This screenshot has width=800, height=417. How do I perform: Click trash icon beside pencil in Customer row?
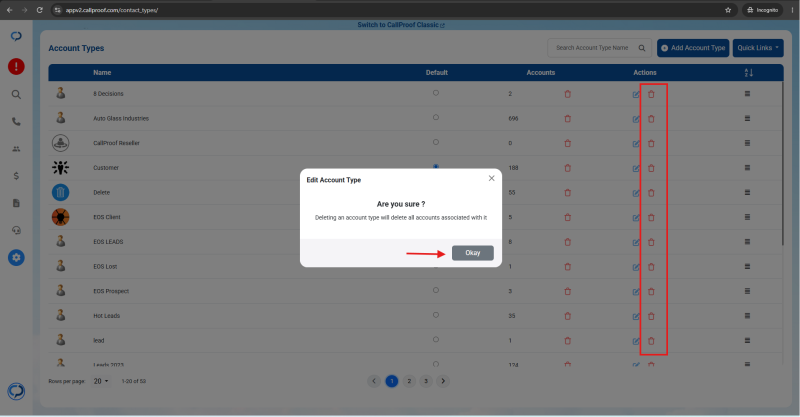click(651, 168)
